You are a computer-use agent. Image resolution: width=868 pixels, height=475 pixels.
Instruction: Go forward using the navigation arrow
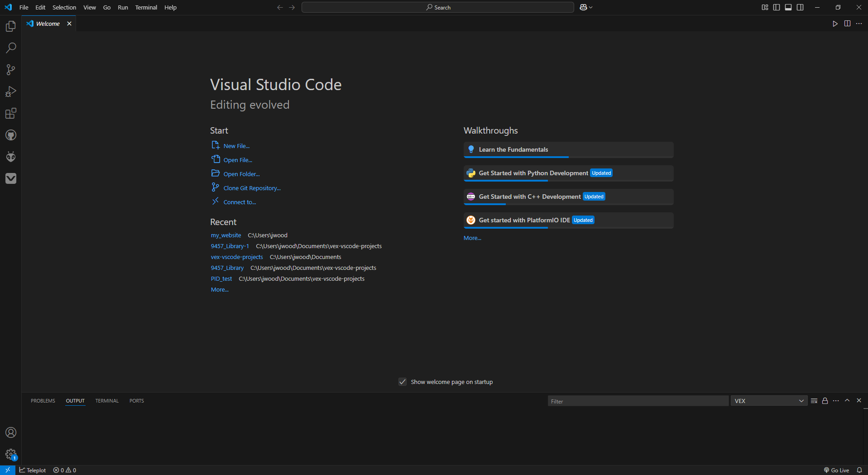(292, 7)
